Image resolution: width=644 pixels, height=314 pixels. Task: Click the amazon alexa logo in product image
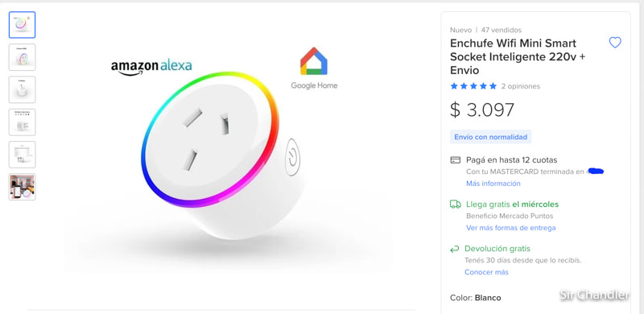click(151, 68)
